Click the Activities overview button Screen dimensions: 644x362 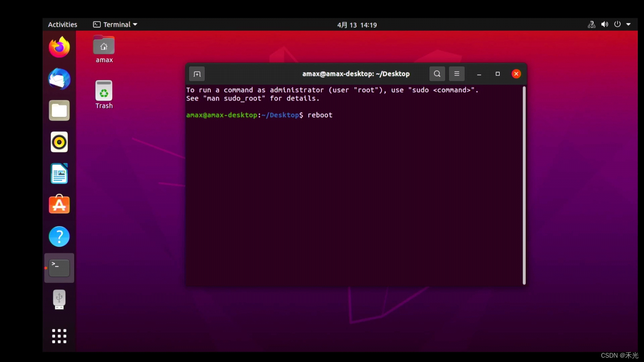(62, 24)
